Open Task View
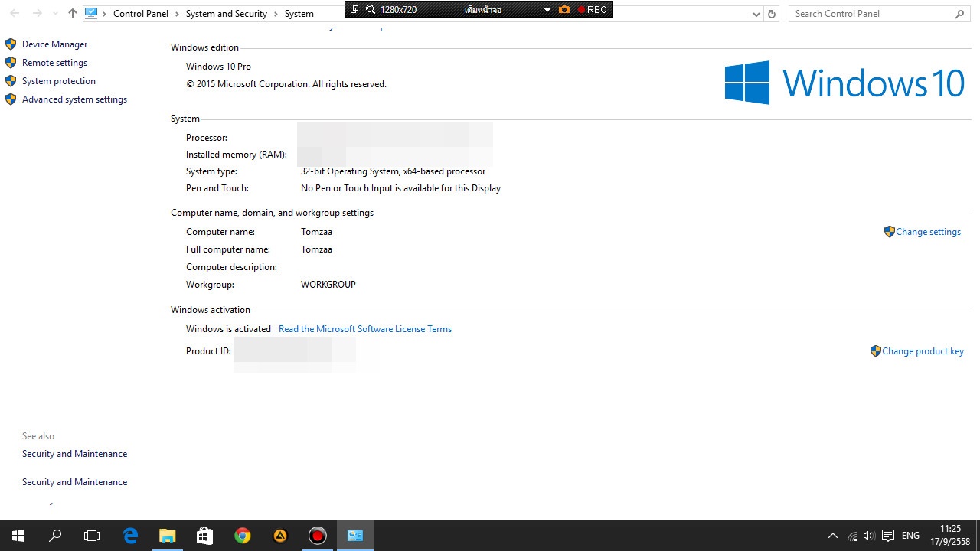The width and height of the screenshot is (980, 551). [92, 536]
